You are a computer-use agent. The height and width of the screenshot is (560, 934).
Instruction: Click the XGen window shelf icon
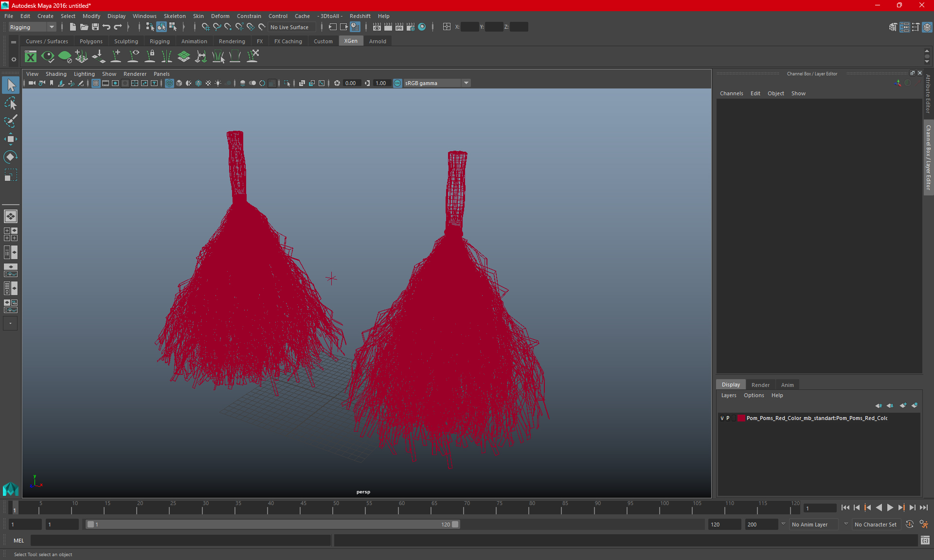click(31, 57)
